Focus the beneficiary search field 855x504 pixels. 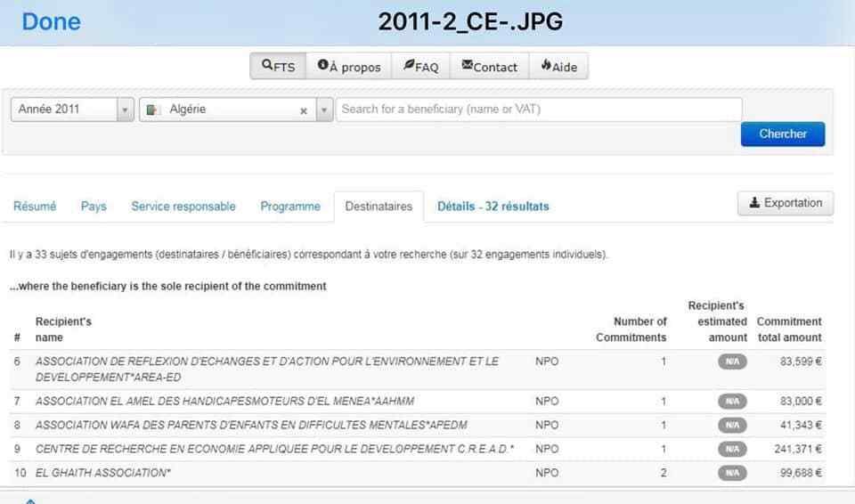click(x=538, y=110)
